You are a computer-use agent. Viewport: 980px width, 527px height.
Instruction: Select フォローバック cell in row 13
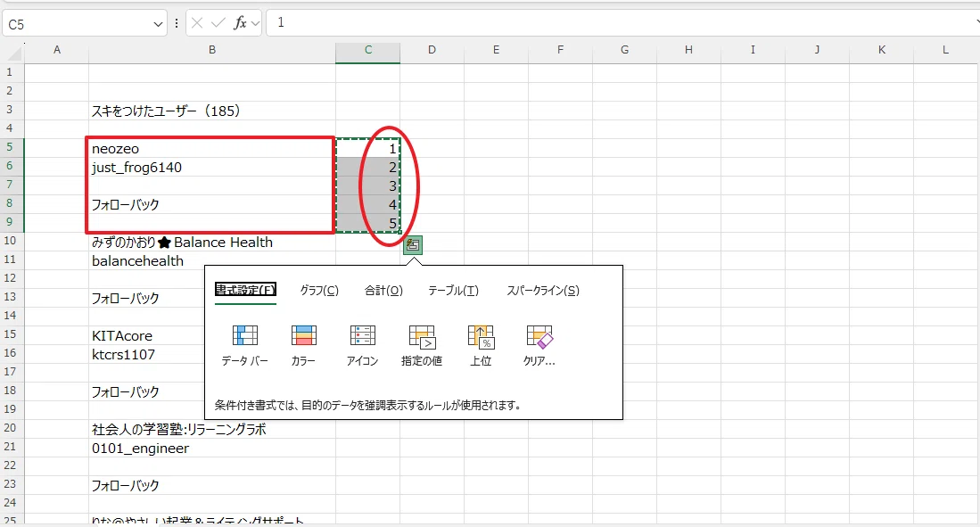click(147, 298)
